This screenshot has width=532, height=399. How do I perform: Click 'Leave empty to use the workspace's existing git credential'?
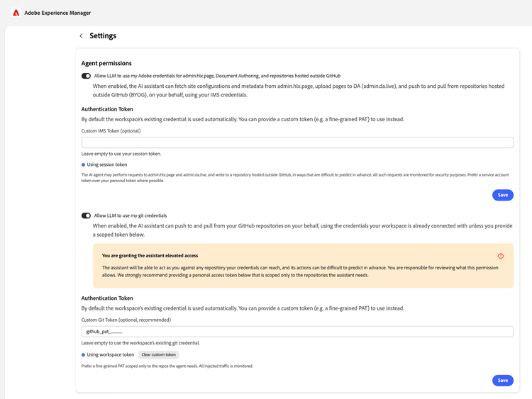(140, 343)
